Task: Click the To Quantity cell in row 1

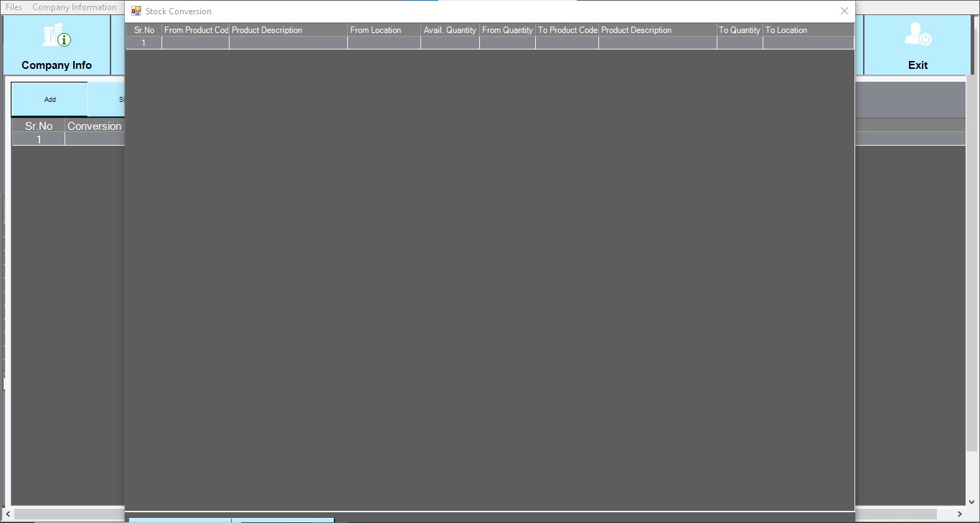Action: 740,43
